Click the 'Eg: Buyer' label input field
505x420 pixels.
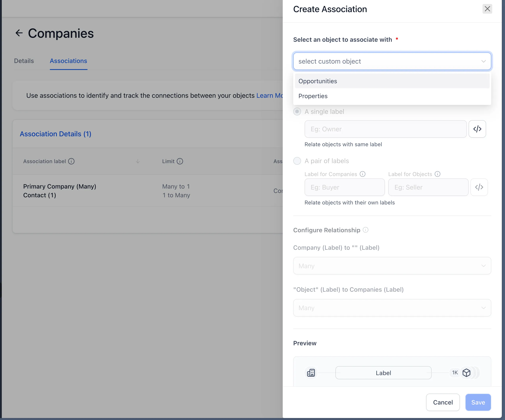(344, 187)
